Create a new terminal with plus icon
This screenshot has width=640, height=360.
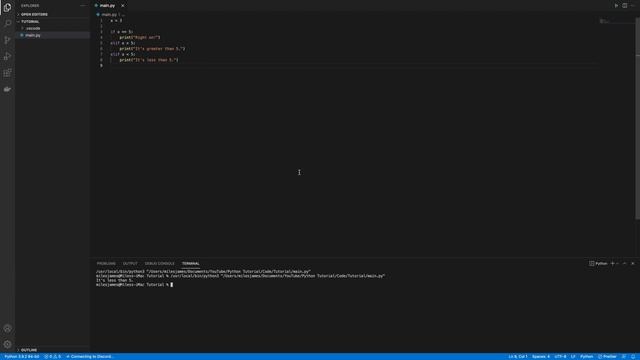(x=612, y=264)
